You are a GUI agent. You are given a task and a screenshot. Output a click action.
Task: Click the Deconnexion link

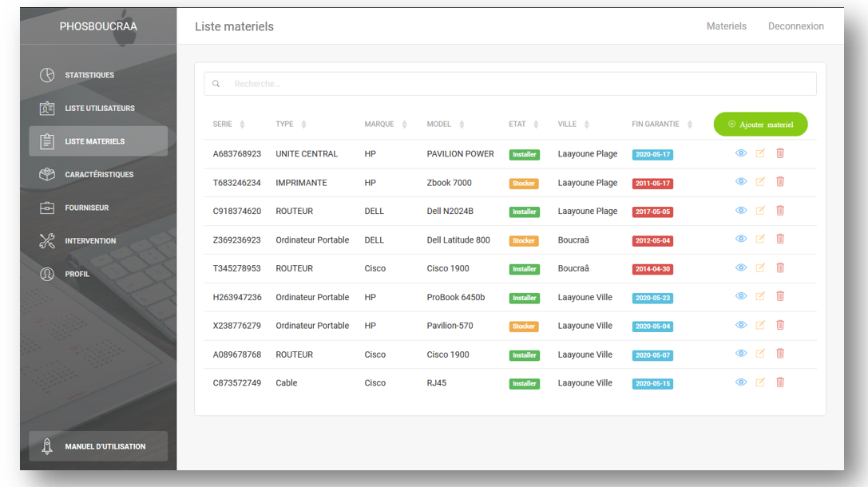[795, 26]
